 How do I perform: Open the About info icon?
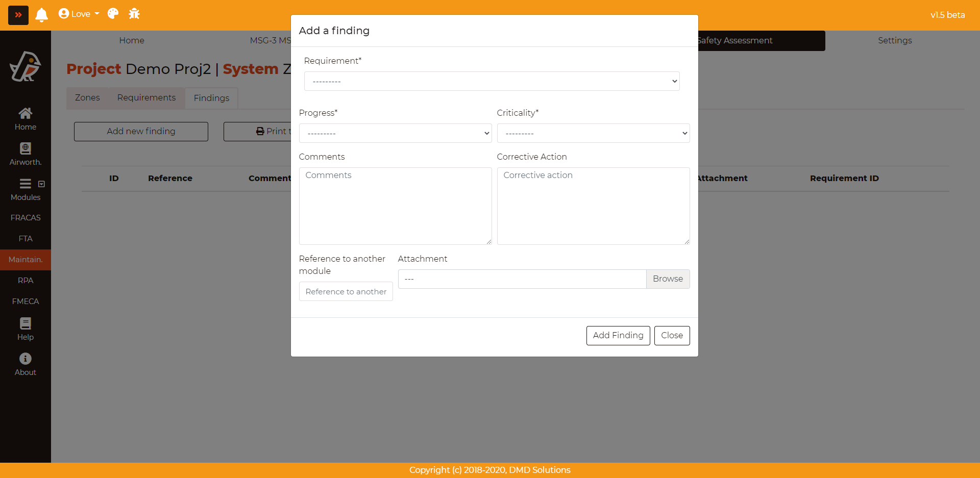point(26,364)
